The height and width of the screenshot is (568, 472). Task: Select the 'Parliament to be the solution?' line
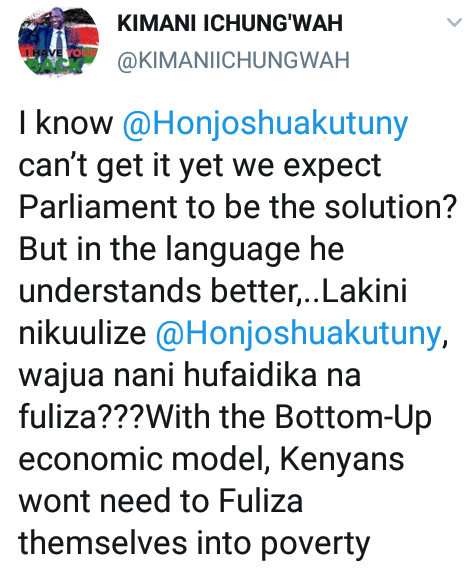coord(238,208)
